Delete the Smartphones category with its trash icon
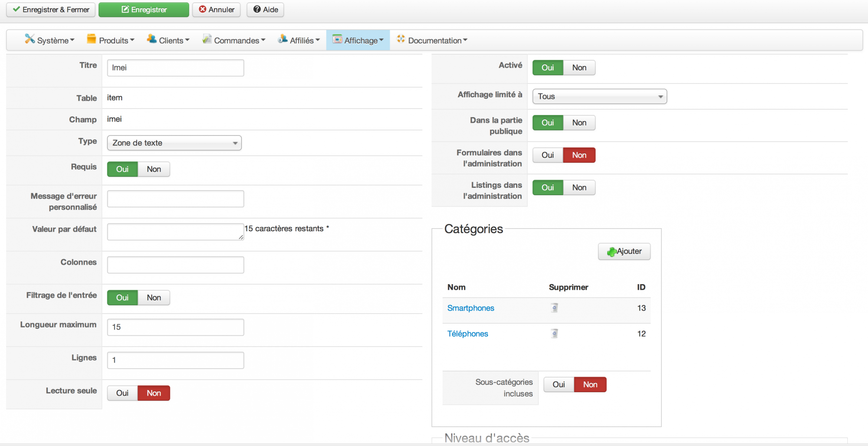 pyautogui.click(x=554, y=308)
